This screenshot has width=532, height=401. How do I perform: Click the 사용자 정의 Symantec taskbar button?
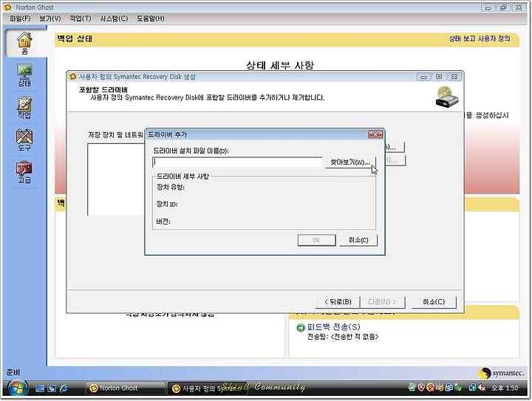208,388
